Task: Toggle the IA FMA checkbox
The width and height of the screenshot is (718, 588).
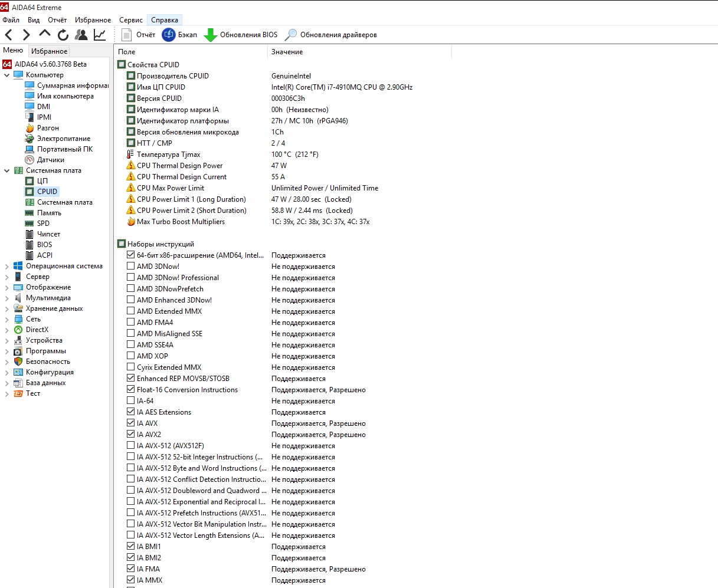Action: pos(131,569)
